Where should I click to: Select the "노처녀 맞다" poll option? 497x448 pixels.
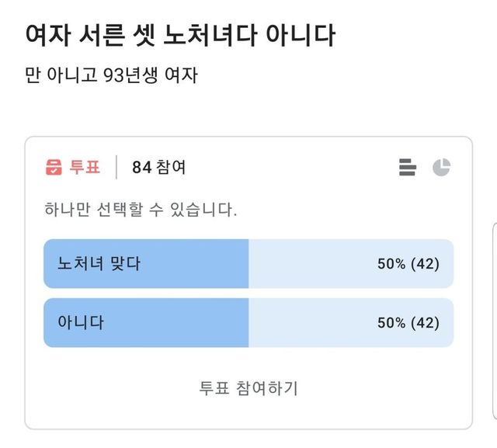coord(99,263)
